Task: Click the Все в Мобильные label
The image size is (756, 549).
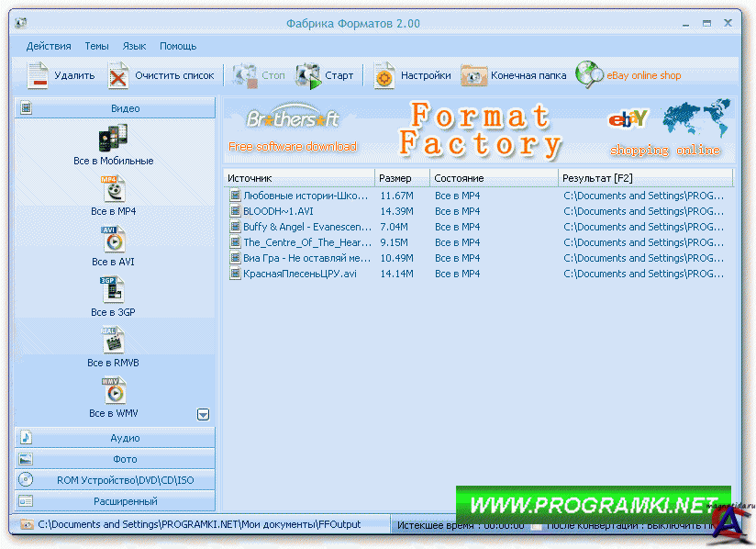Action: (x=114, y=161)
